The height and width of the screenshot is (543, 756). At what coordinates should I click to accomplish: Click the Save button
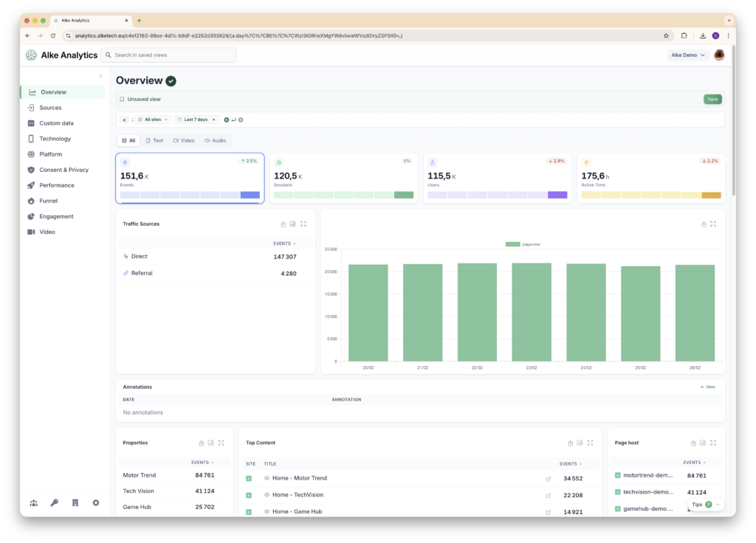click(712, 99)
